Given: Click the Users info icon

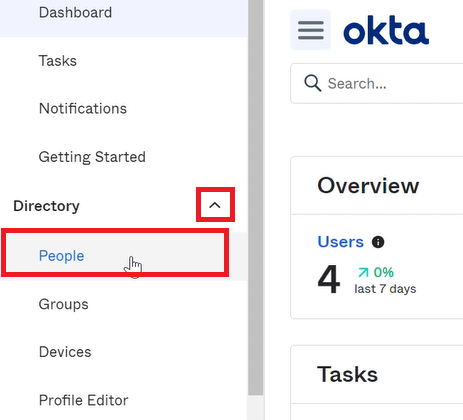Looking at the screenshot, I should click(x=378, y=242).
